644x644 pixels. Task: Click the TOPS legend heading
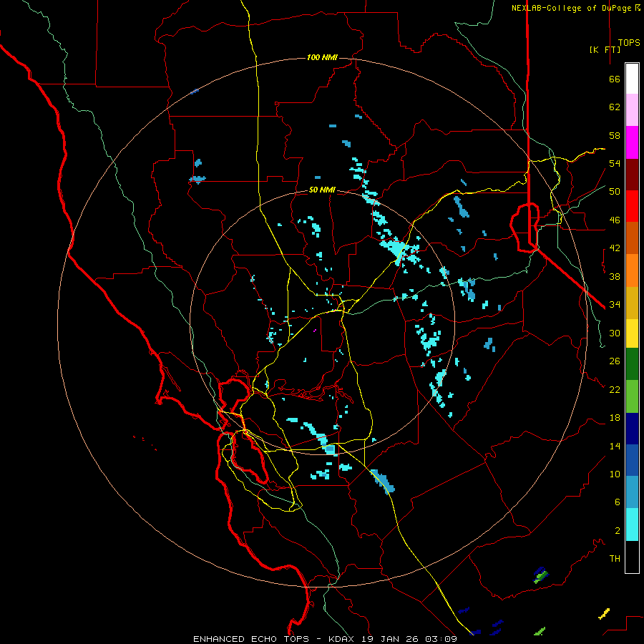[x=629, y=43]
